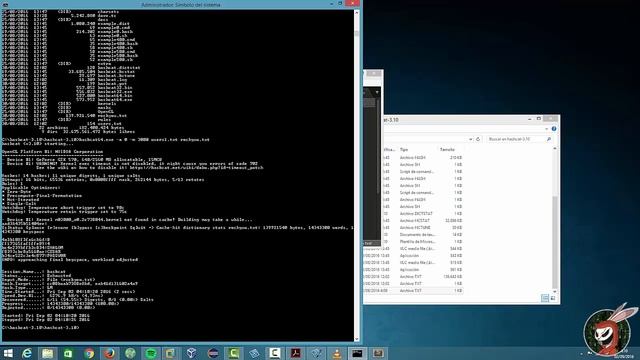The width and height of the screenshot is (640, 360).
Task: Launch Internet Explorer from the taskbar
Action: click(27, 353)
